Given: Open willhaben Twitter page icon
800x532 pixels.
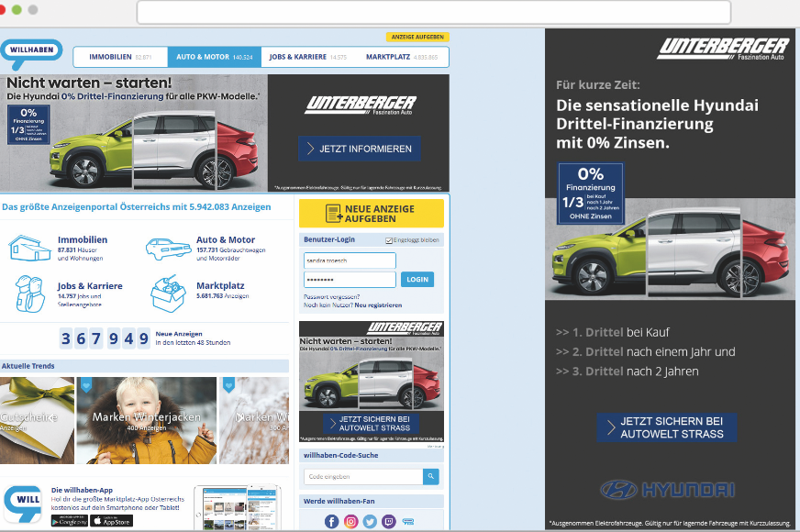Looking at the screenshot, I should [x=370, y=521].
